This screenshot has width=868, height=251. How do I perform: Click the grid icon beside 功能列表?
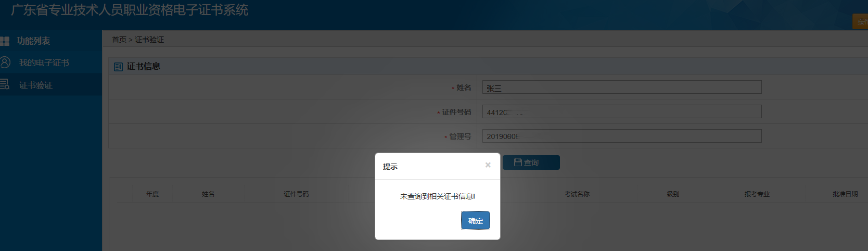point(5,41)
